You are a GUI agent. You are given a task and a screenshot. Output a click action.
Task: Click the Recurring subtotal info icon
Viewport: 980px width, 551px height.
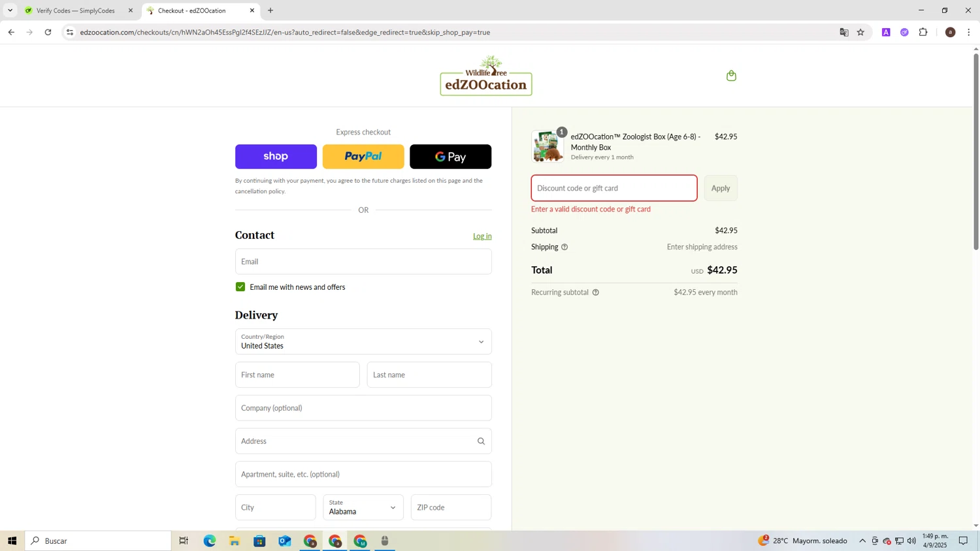tap(595, 292)
